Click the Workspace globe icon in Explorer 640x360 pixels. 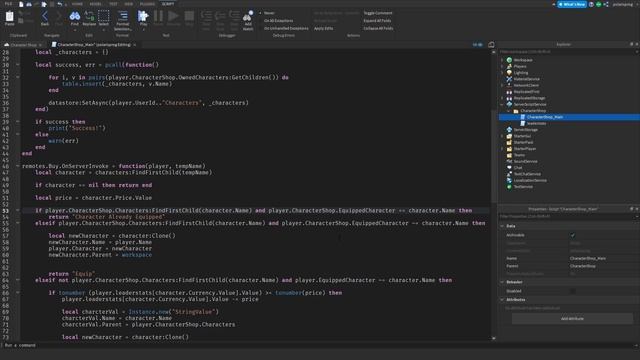[x=509, y=60]
